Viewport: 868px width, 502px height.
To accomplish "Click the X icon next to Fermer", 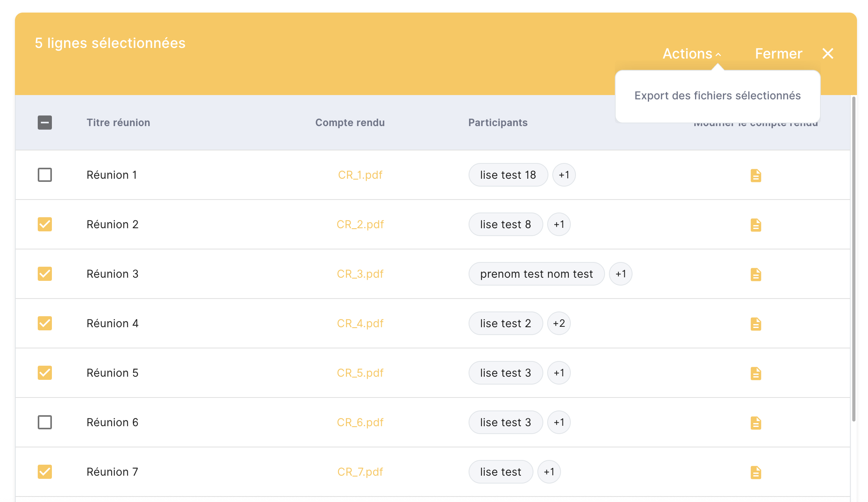I will click(x=828, y=53).
